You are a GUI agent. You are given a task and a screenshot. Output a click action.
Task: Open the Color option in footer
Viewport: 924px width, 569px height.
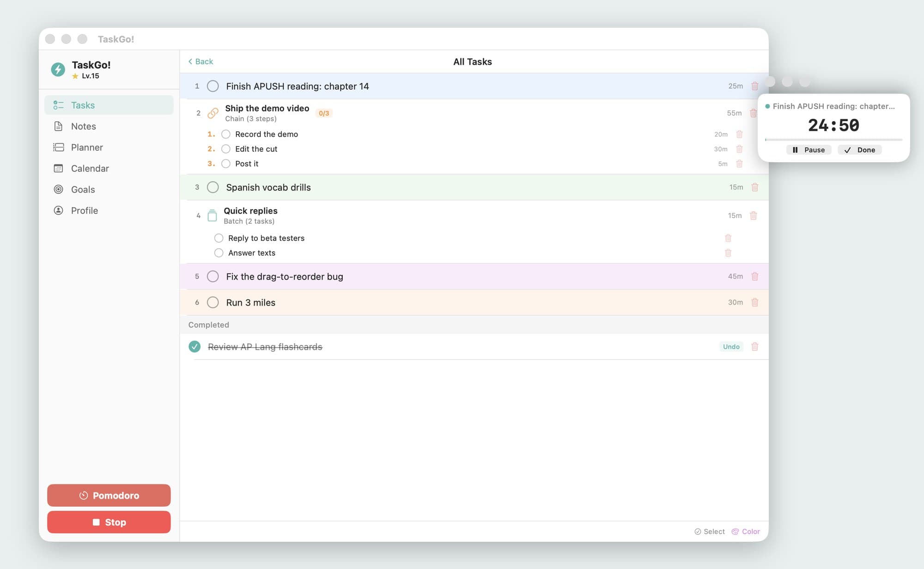pyautogui.click(x=746, y=532)
